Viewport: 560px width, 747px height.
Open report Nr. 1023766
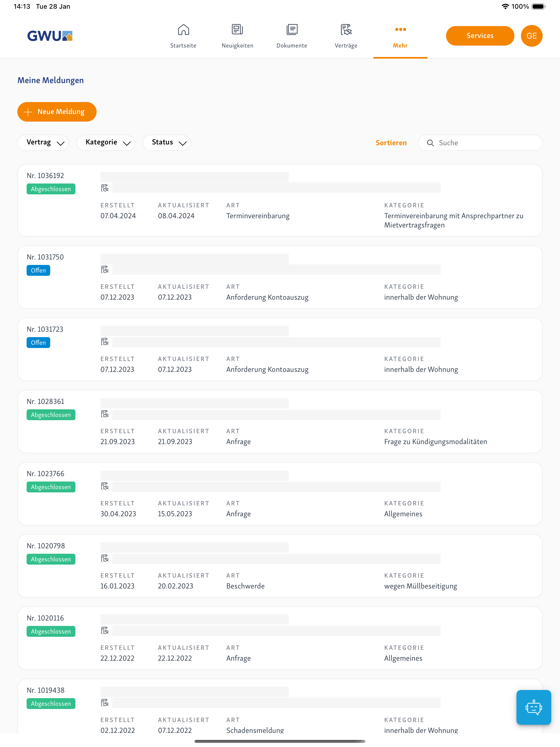[x=280, y=494]
